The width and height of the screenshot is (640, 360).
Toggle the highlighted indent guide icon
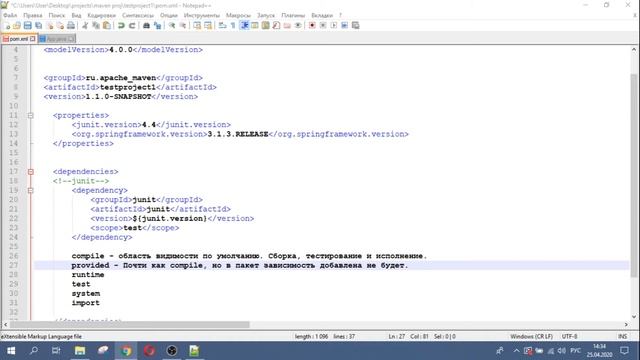point(244,26)
